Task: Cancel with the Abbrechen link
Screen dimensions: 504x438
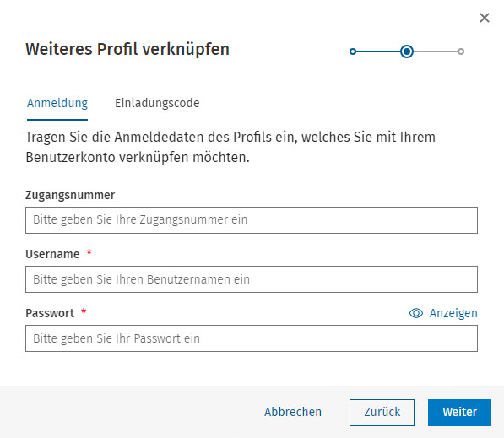Action: (293, 412)
